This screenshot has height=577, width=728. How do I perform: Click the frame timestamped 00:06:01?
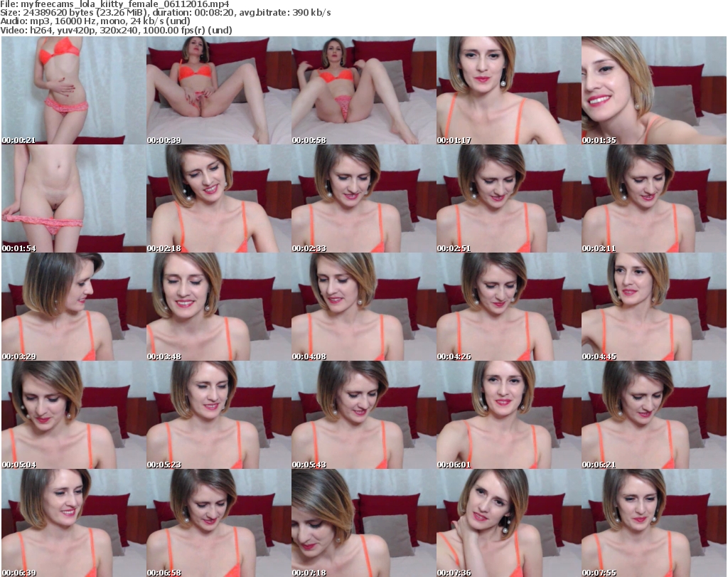(x=508, y=415)
